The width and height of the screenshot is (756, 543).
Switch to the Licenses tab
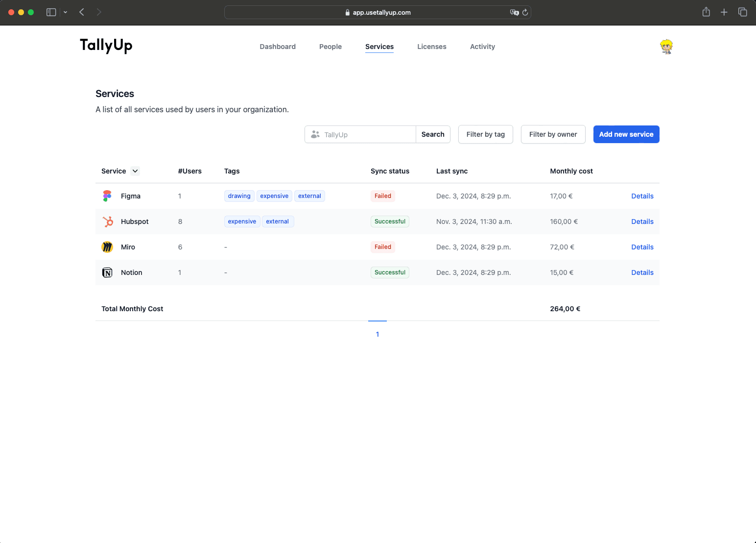[x=431, y=47]
